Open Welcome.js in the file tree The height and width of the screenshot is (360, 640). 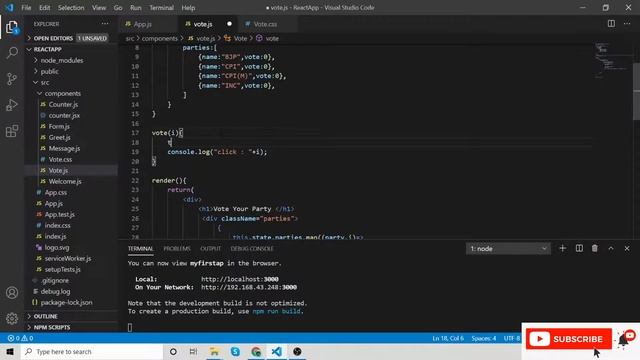(x=65, y=181)
